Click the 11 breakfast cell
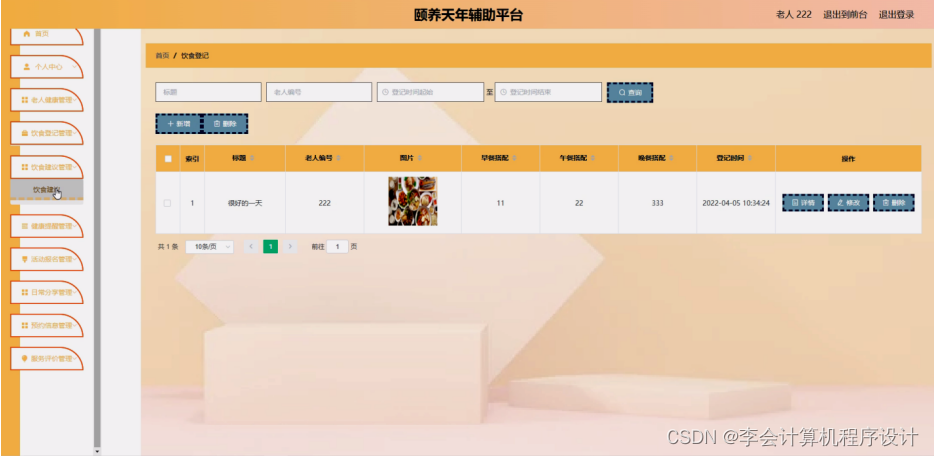Image resolution: width=934 pixels, height=456 pixels. (x=500, y=203)
